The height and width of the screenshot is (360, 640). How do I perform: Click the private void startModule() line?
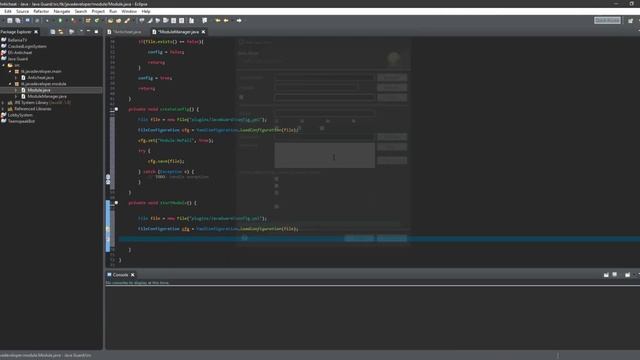(x=162, y=203)
